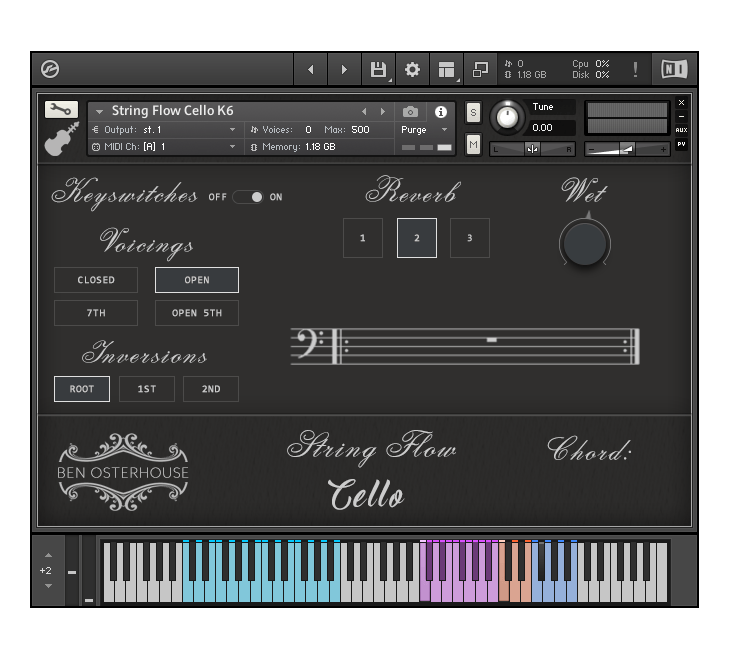This screenshot has height=655, width=730.
Task: Open the wrench edit mode icon
Action: coord(61,110)
